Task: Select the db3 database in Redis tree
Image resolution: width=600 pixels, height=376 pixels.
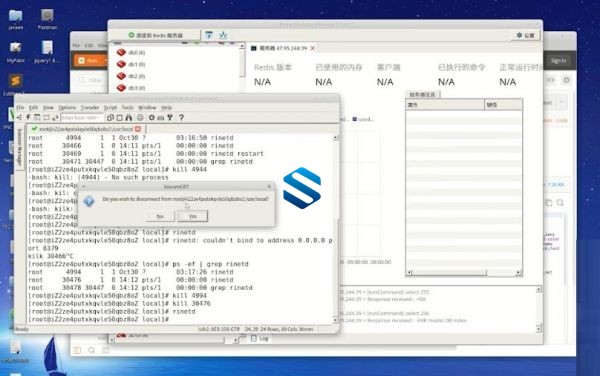Action: [131, 88]
